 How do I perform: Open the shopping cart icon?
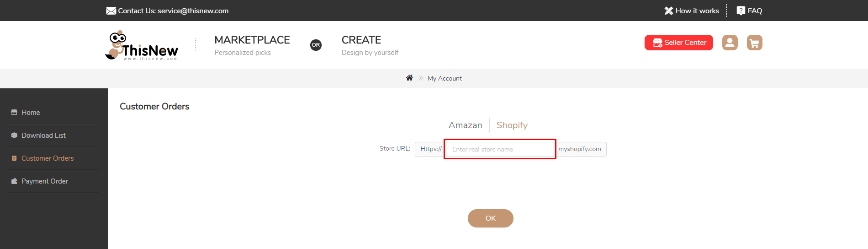754,43
